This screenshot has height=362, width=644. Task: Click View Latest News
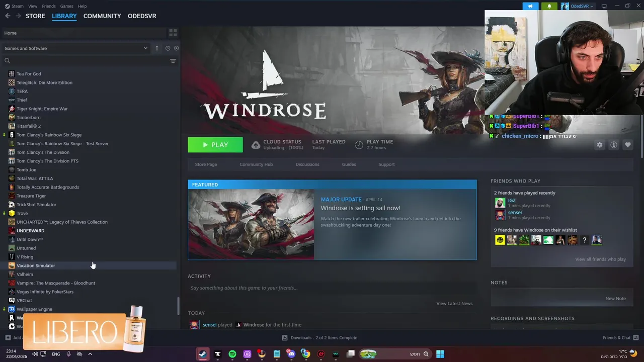[454, 304]
